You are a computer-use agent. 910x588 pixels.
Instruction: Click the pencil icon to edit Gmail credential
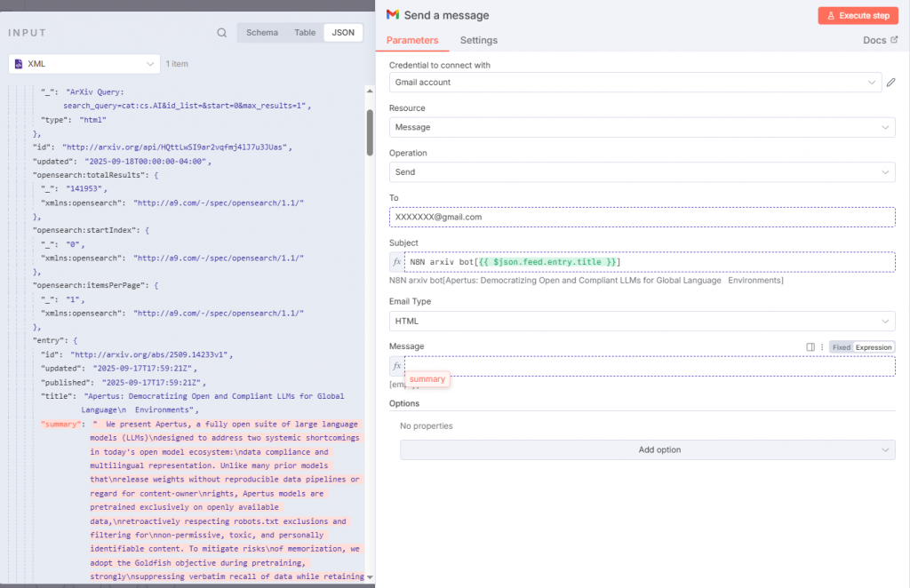890,83
